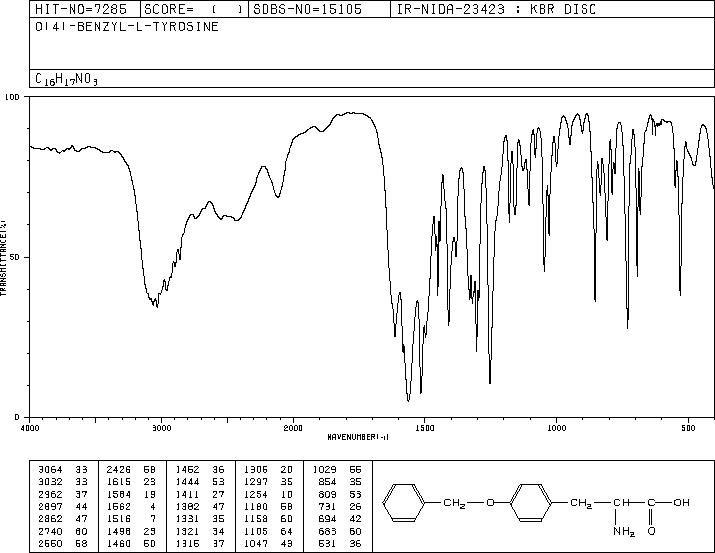
Task: Select peak table entry 1498
Action: coord(119,531)
